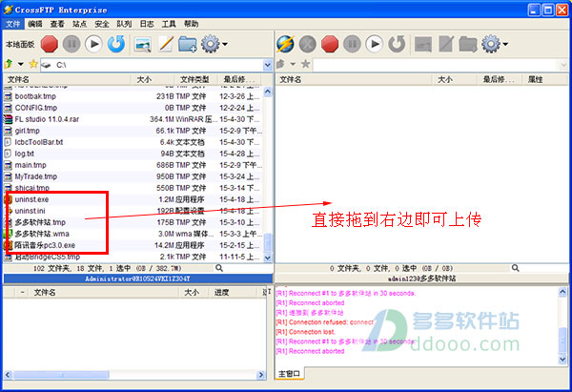
Task: Click the pencil edit icon in local toolbar
Action: point(166,44)
